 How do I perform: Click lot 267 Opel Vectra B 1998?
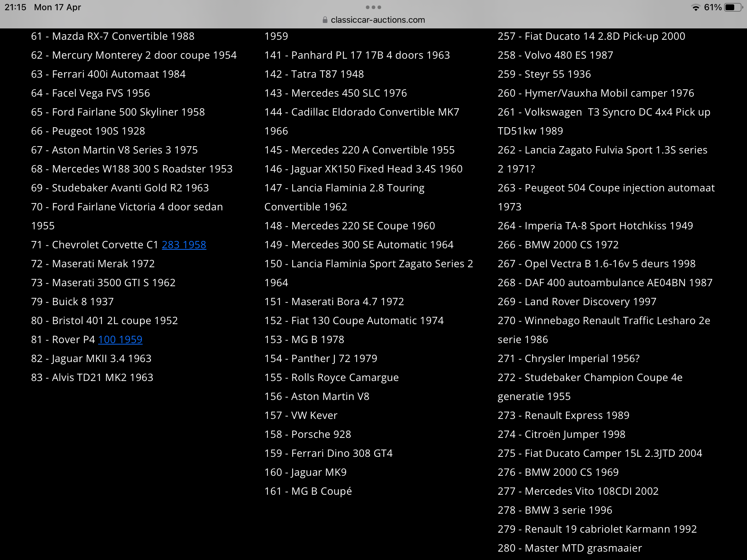[597, 264]
